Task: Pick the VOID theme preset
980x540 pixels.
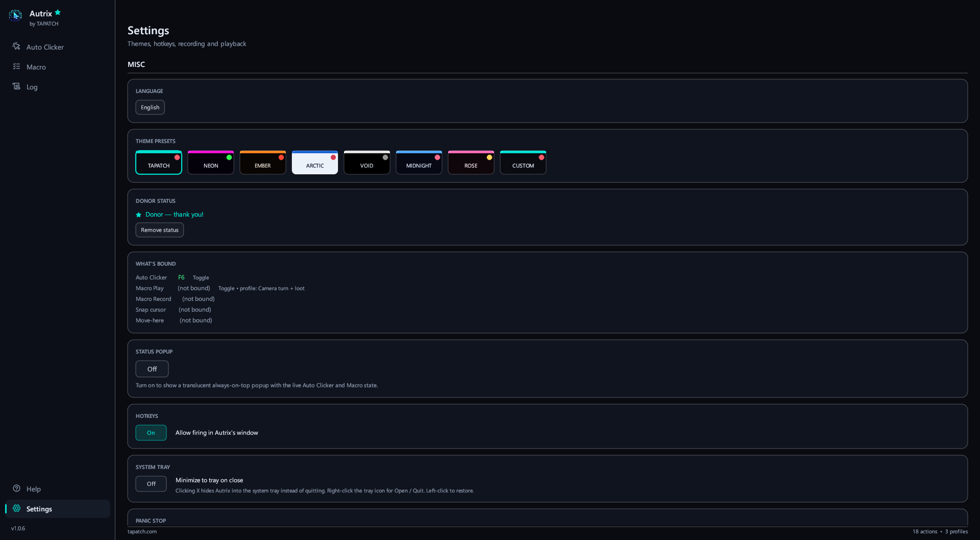Action: 367,162
